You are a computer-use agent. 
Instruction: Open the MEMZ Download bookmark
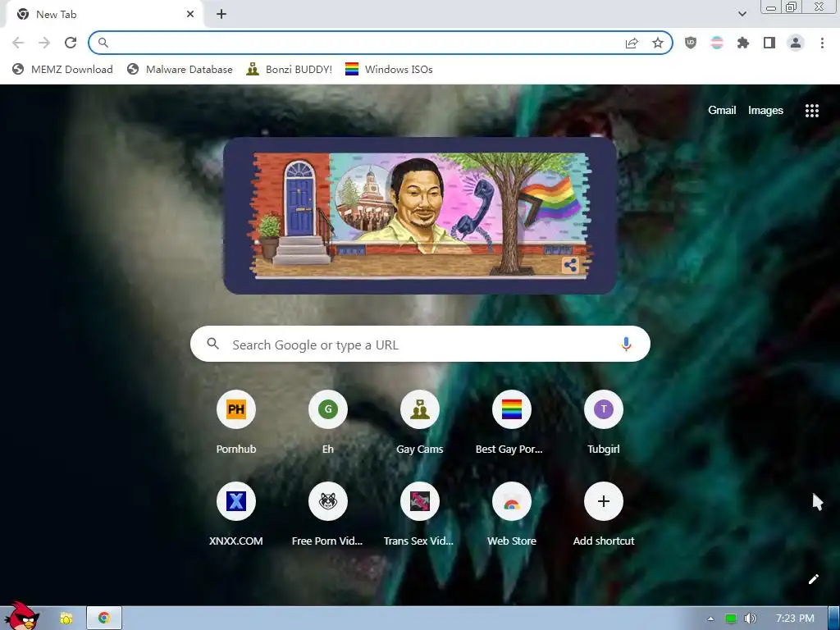coord(62,69)
